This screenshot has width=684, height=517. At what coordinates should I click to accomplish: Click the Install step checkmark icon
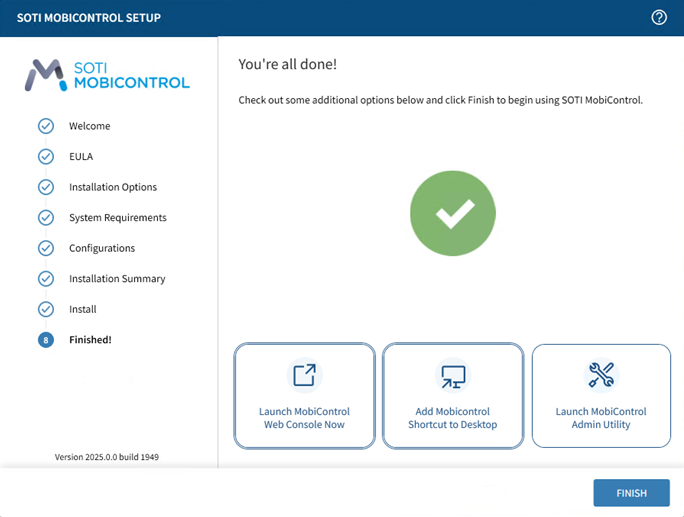coord(45,309)
